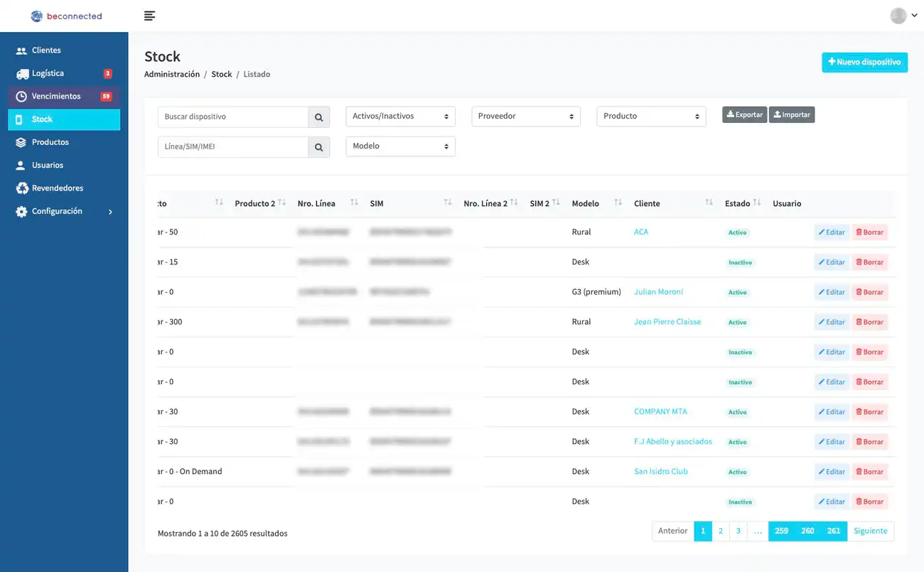Click Borrar in the ACA row

click(869, 232)
